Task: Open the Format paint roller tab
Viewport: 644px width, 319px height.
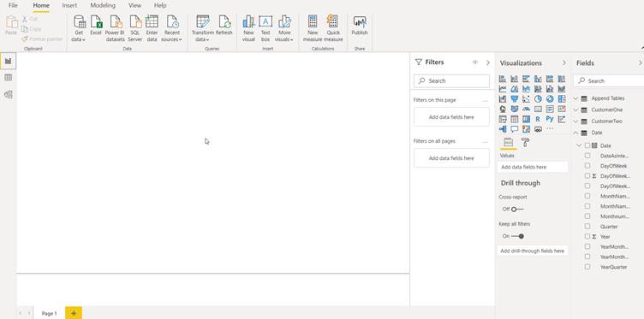Action: [525, 142]
